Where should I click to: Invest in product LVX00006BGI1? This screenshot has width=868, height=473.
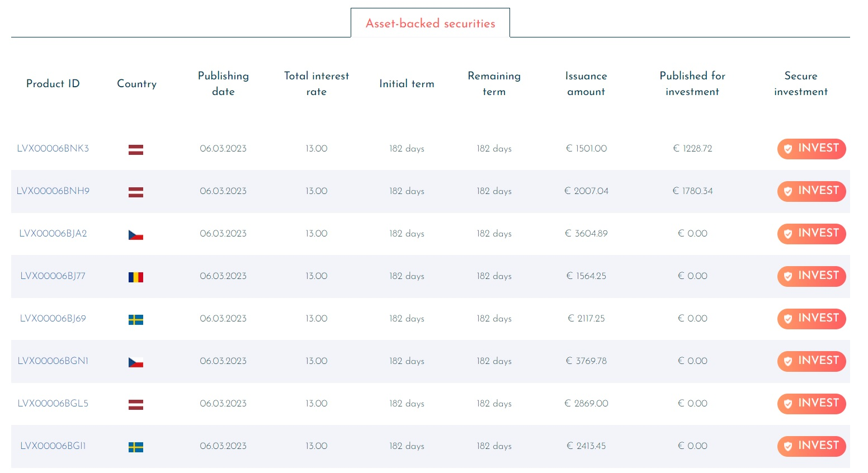pos(812,446)
